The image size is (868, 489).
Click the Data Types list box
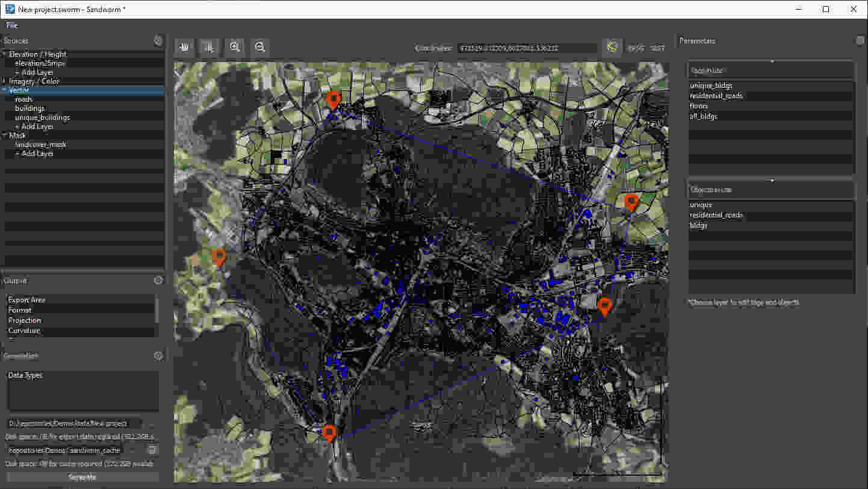[83, 391]
